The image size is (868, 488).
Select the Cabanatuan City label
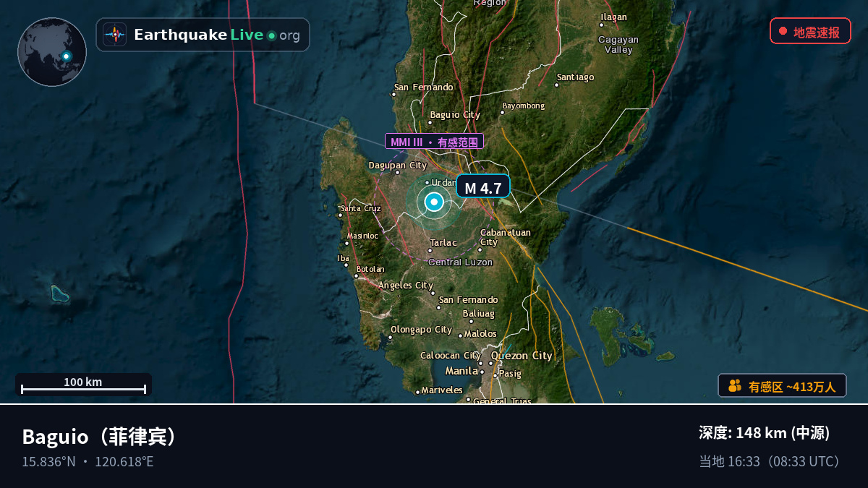tap(506, 237)
